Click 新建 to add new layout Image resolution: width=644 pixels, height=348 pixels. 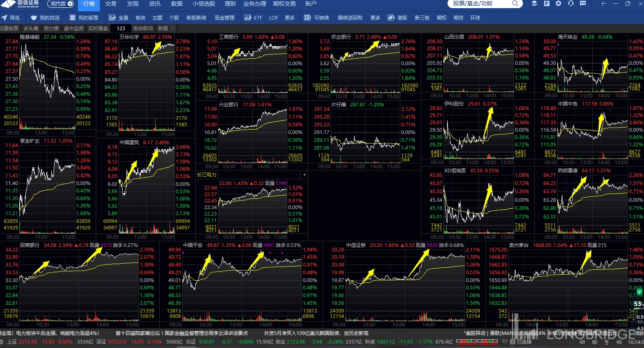163,29
